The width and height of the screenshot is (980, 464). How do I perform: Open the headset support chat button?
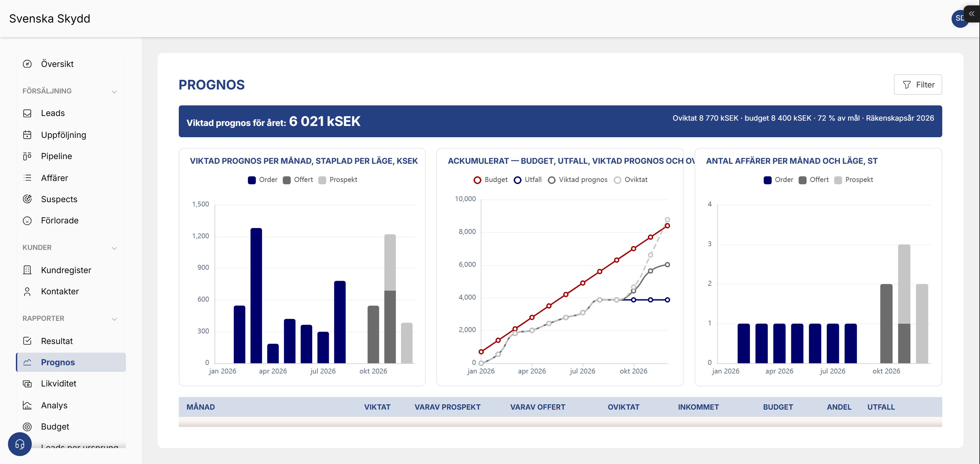point(20,444)
